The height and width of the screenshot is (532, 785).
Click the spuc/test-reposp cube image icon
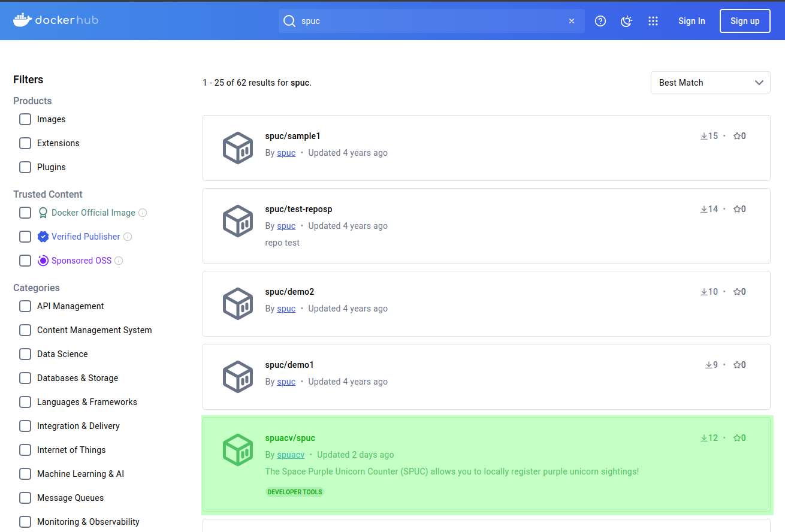click(238, 221)
